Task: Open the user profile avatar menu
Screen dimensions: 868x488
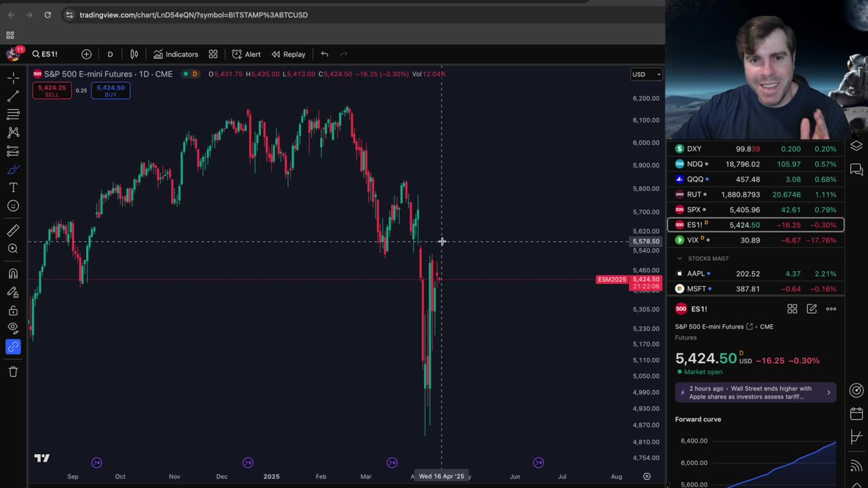Action: point(13,54)
